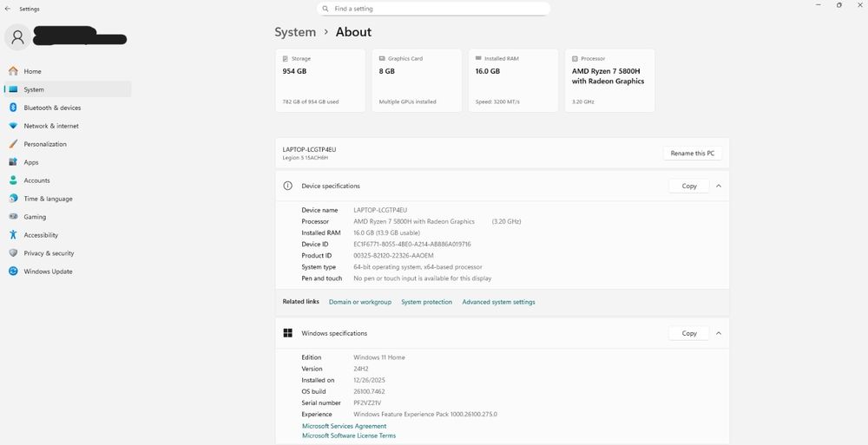Open Advanced system settings link
Image resolution: width=868 pixels, height=445 pixels.
499,302
